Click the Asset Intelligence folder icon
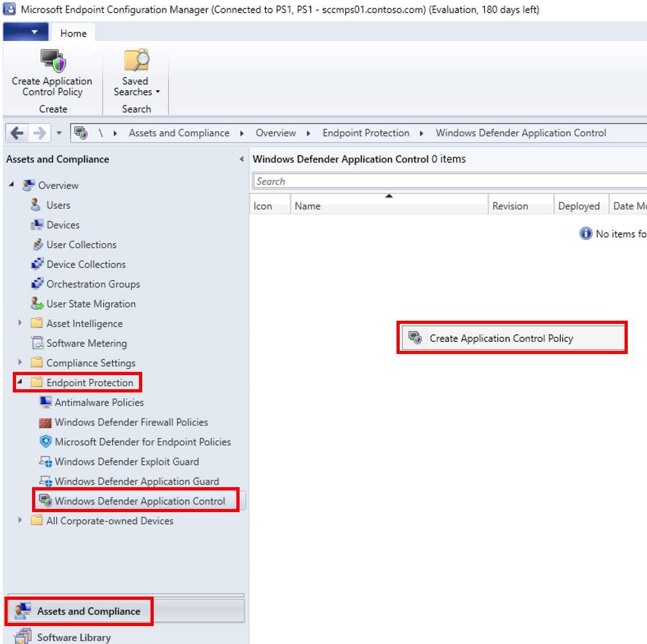 click(37, 323)
